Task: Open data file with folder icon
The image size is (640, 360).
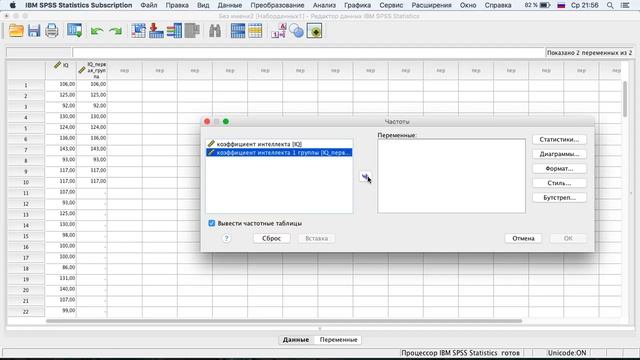Action: pos(16,31)
